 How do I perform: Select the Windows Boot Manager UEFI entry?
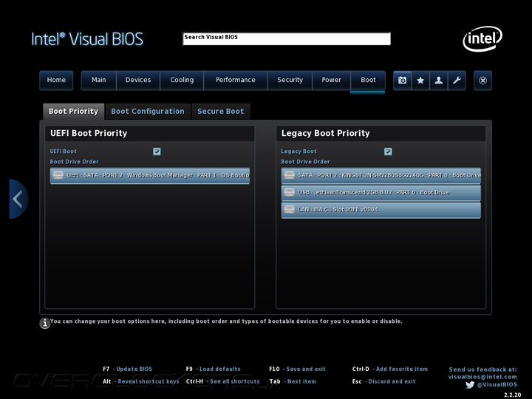tap(150, 175)
